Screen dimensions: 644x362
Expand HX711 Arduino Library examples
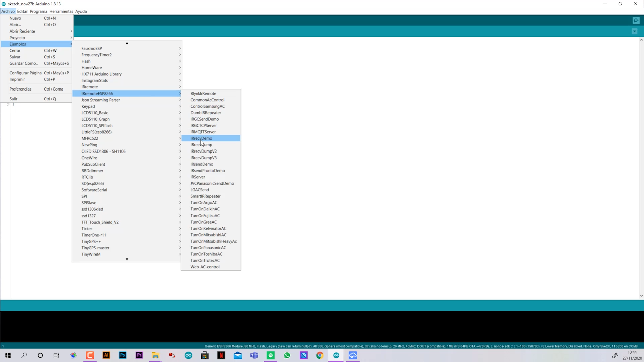127,74
